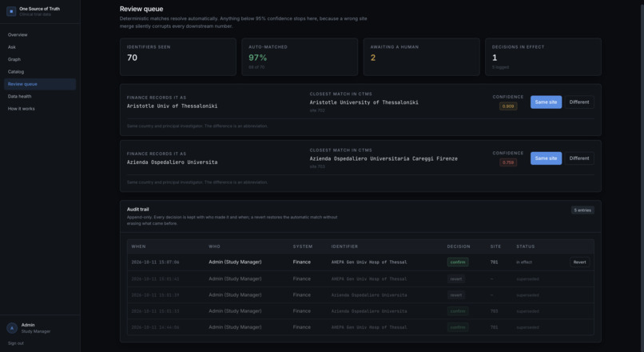Click site 703 in the superseded Azienda row

494,311
